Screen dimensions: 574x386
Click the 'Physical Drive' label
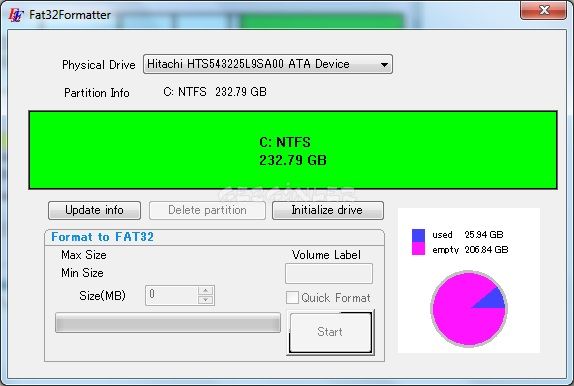click(98, 65)
